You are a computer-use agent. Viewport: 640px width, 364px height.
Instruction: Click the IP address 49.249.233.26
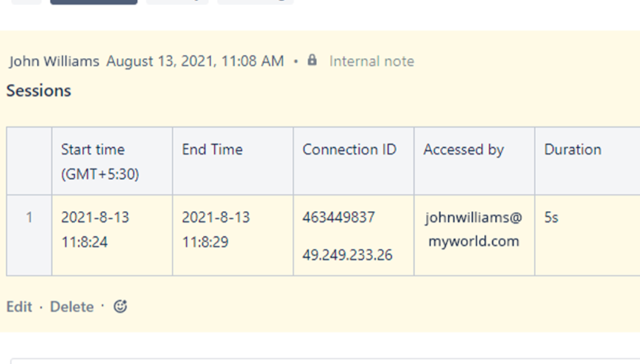[x=347, y=255]
